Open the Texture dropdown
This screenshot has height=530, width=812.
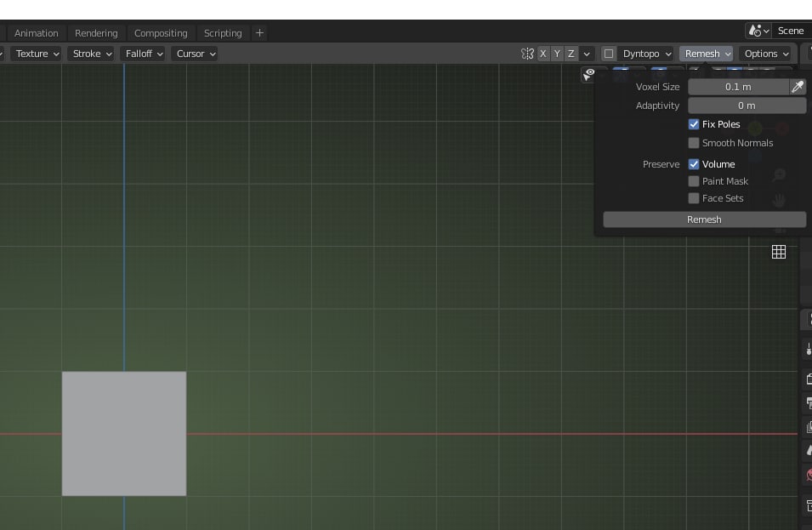click(x=37, y=54)
